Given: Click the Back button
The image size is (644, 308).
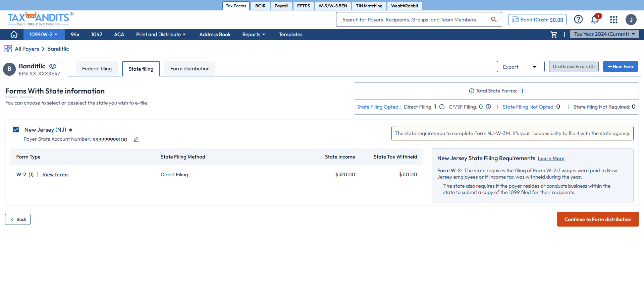Looking at the screenshot, I should 18,219.
